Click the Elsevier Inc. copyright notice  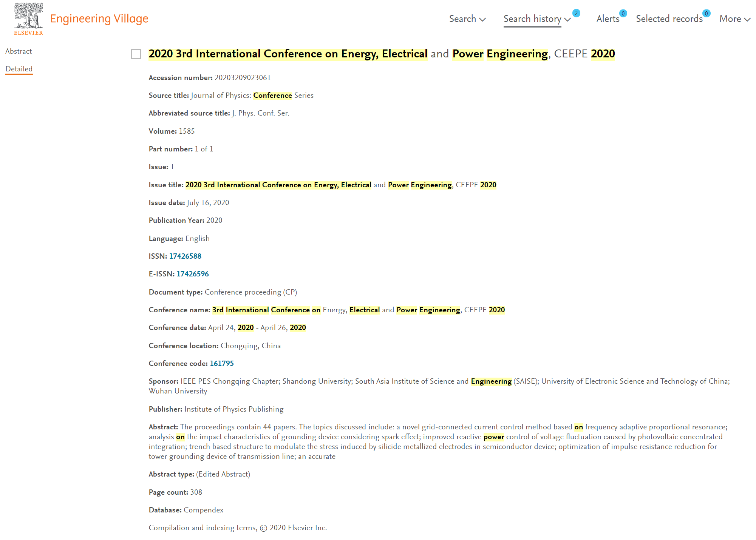tap(238, 528)
